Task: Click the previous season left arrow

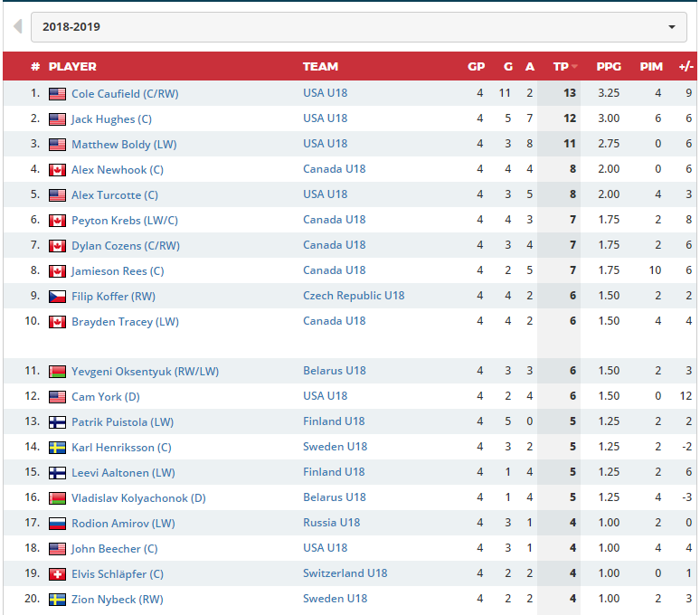Action: 17,27
